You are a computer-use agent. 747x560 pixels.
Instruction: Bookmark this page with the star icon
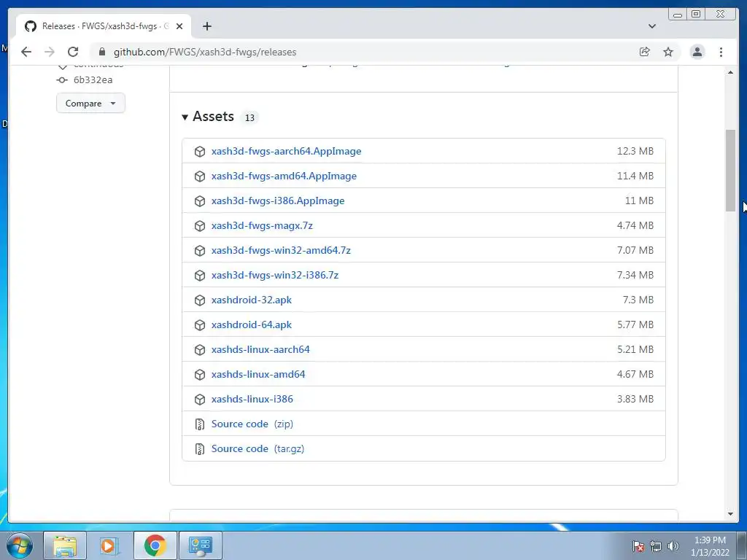coord(668,52)
